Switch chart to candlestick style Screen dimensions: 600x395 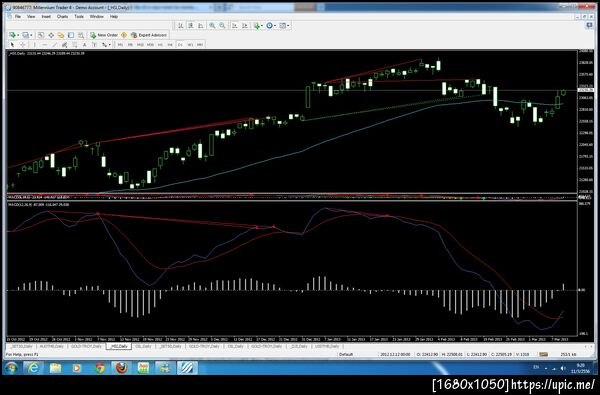[191, 26]
